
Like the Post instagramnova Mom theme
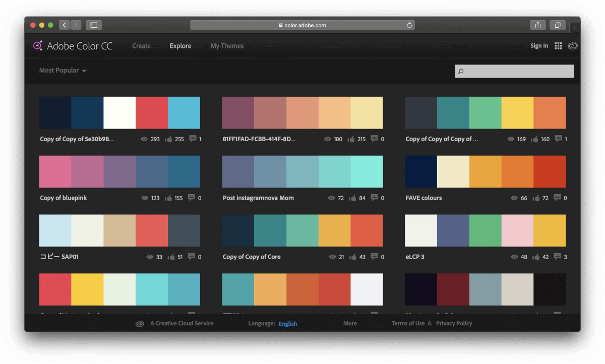(x=352, y=198)
